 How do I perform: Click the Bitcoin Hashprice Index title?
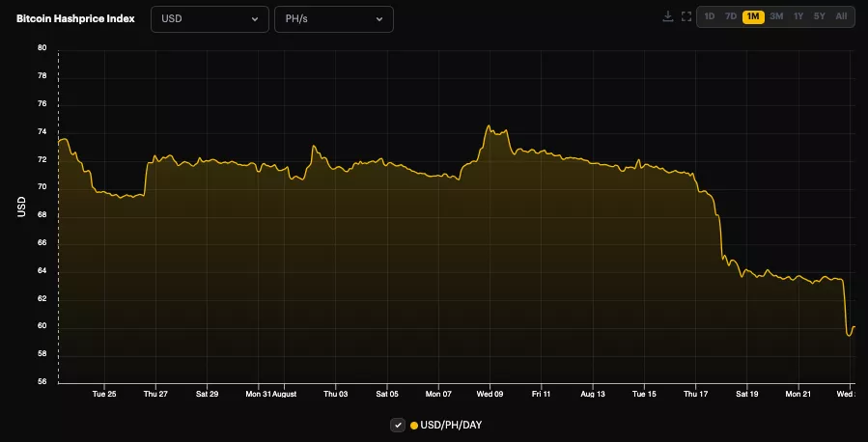pyautogui.click(x=75, y=19)
